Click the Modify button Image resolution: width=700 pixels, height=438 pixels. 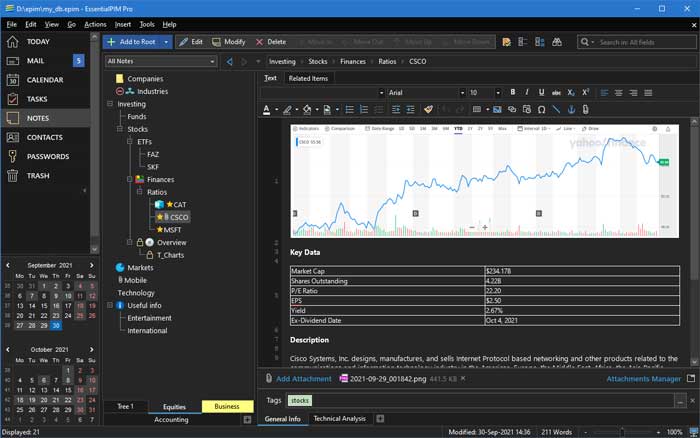[229, 42]
